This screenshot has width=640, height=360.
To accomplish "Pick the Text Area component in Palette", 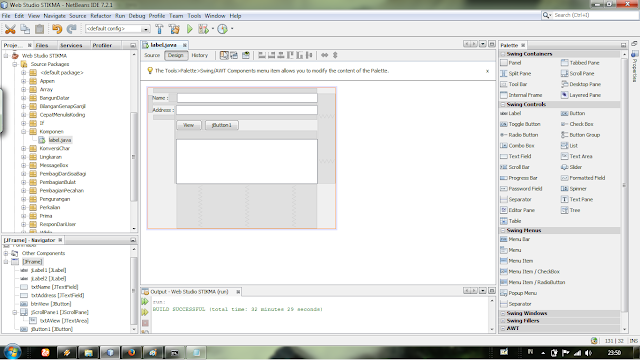I will tap(577, 156).
